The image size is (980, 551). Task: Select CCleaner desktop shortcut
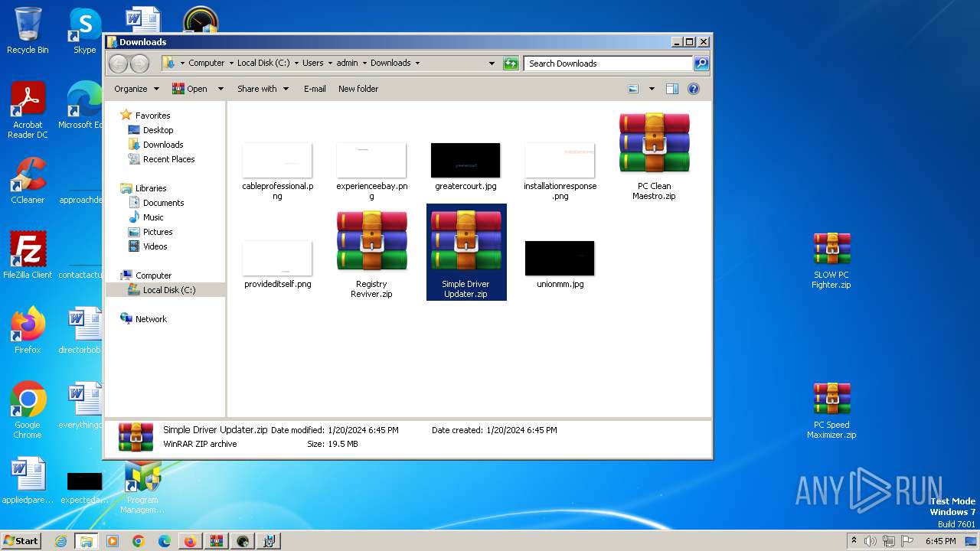[x=28, y=181]
